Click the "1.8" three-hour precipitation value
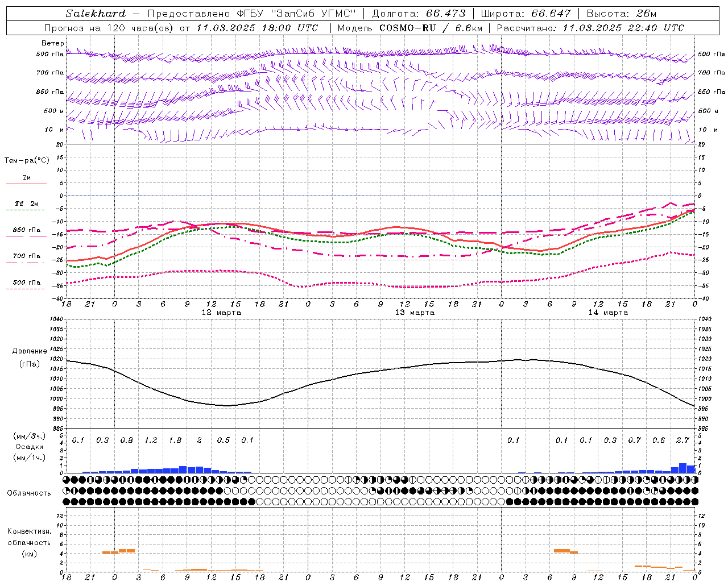728x582 pixels. tap(175, 440)
